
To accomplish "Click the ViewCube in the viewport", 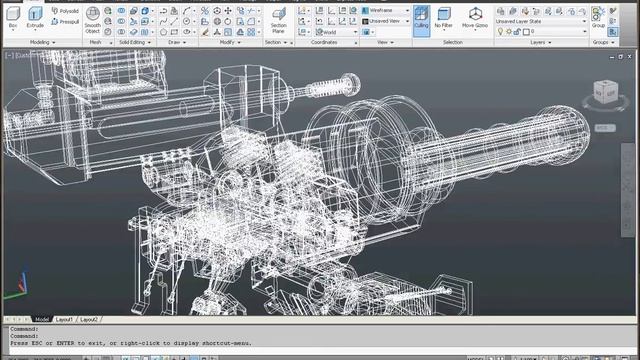I will (x=605, y=93).
